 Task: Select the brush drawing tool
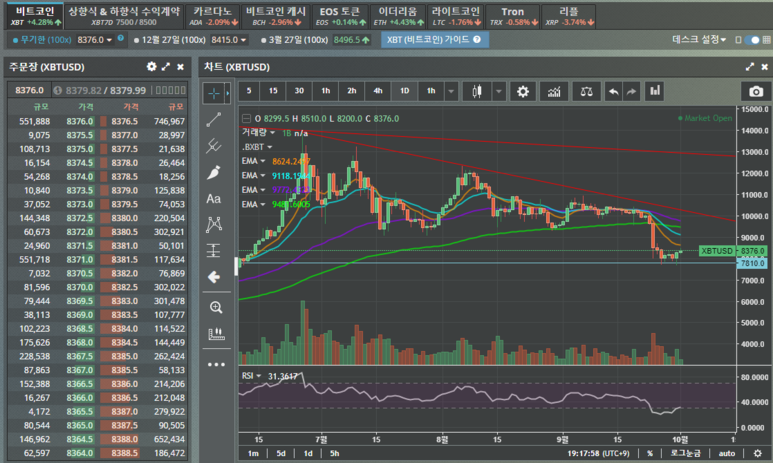point(213,173)
